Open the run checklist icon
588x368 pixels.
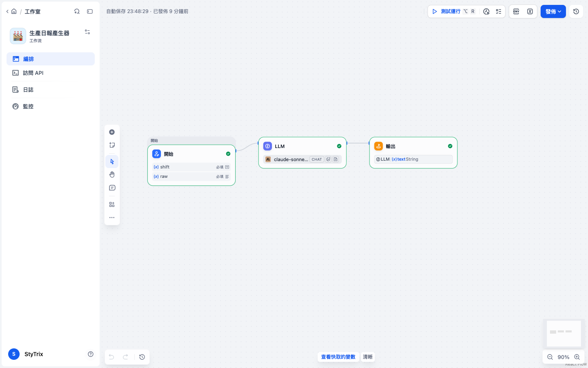[x=499, y=11]
